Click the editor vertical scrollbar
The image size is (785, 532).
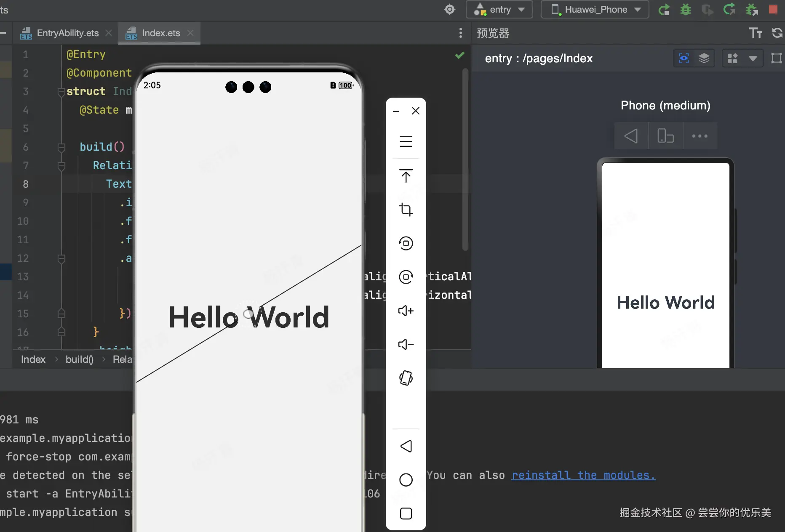(x=465, y=160)
